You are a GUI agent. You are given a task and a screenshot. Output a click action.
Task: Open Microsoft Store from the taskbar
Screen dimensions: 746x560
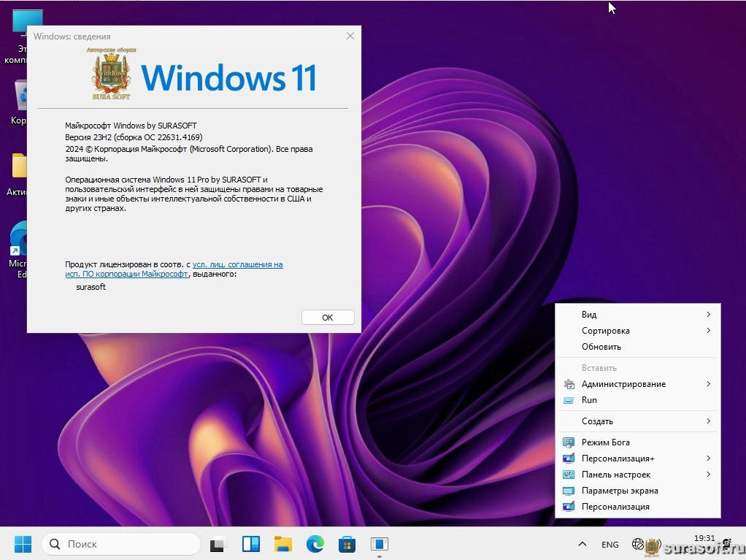click(347, 544)
